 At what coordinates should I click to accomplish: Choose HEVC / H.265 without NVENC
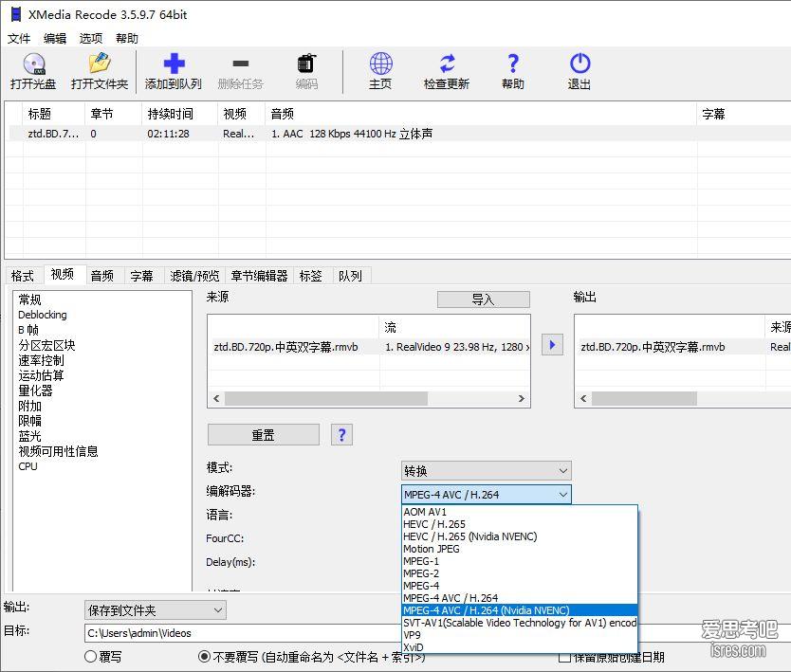click(x=520, y=524)
